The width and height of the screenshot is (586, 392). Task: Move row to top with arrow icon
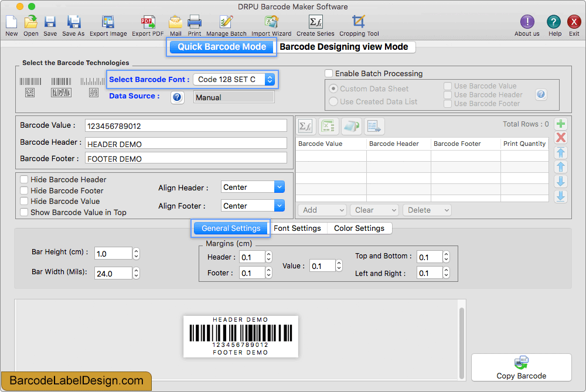(561, 152)
